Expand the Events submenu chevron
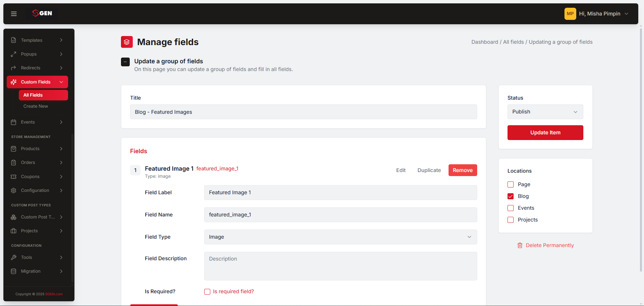The image size is (644, 306). (x=61, y=122)
